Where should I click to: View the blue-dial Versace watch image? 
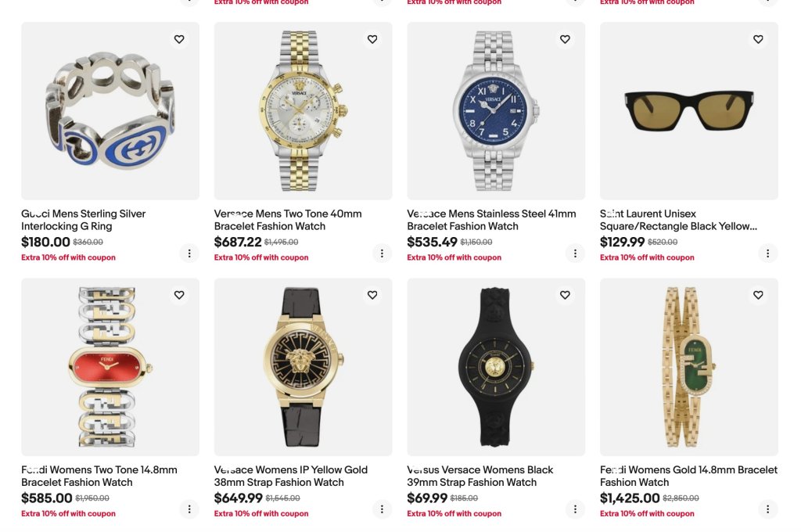tap(496, 111)
